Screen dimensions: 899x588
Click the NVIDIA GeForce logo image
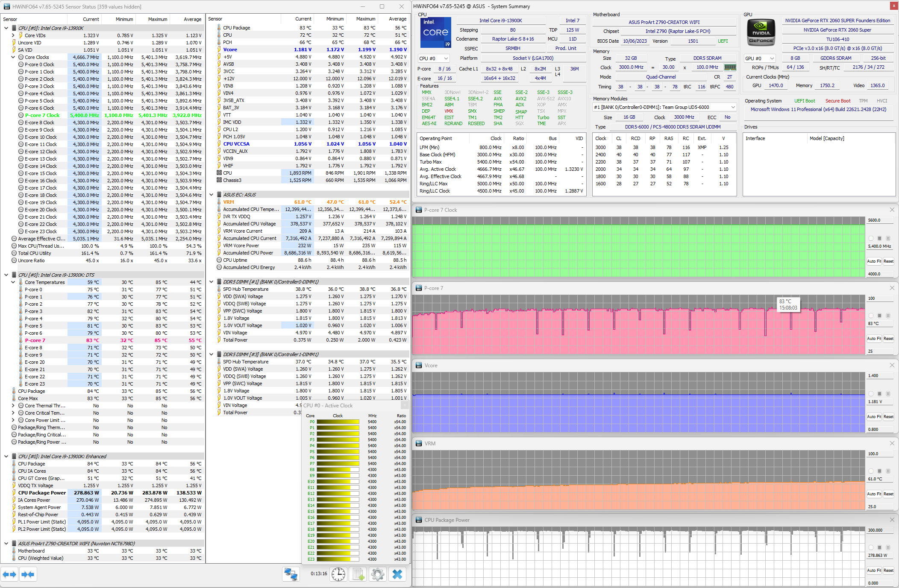pos(761,32)
